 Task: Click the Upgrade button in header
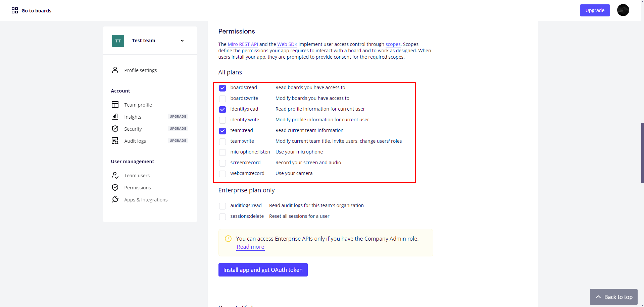595,10
